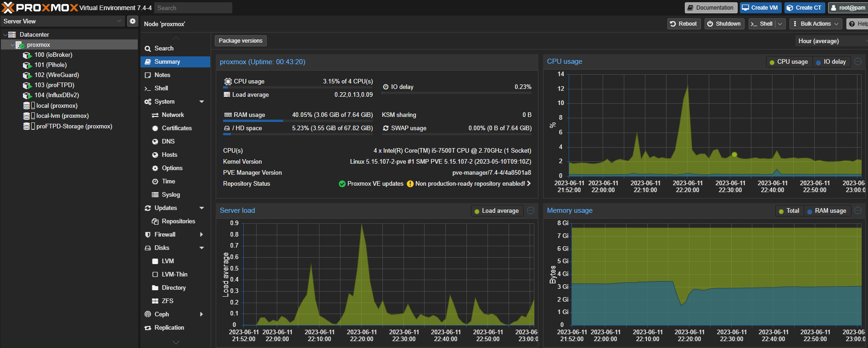Toggle IO delay series in legend
Image resolution: width=868 pixels, height=348 pixels.
click(x=831, y=62)
